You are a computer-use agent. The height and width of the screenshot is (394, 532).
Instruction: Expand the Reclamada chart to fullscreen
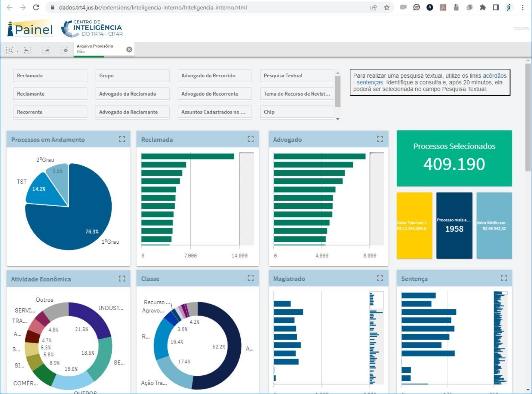251,139
